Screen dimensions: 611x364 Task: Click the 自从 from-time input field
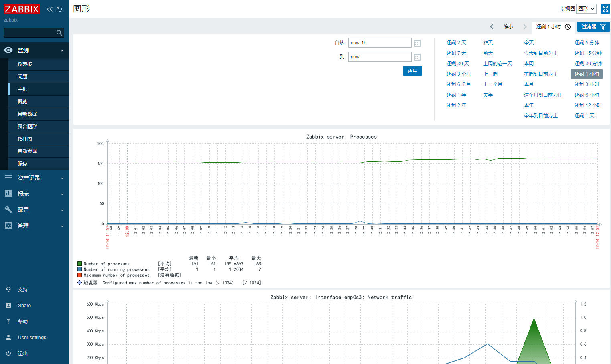coord(380,43)
